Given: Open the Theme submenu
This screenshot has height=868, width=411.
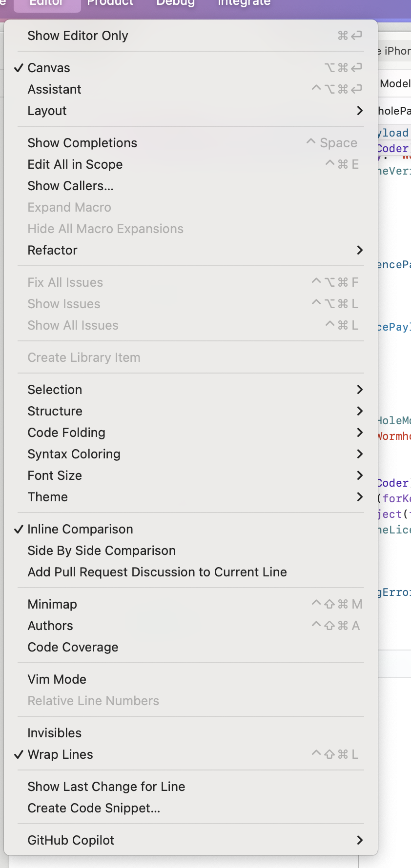Looking at the screenshot, I should tap(47, 497).
